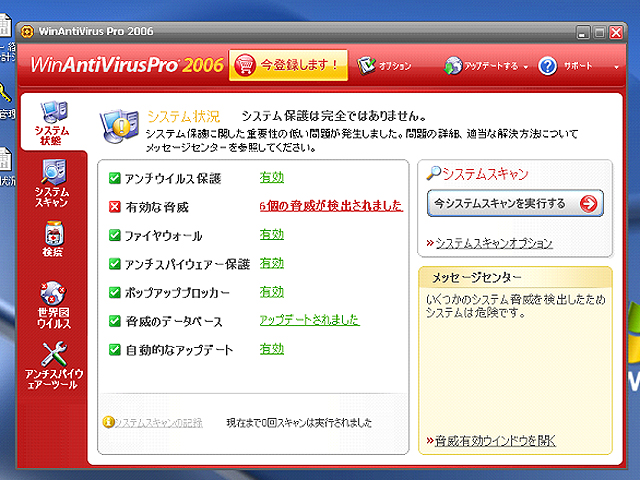Screen dimensions: 640x480
Task: Click 有効 link beside ファイヤウォール
Action: point(272,235)
